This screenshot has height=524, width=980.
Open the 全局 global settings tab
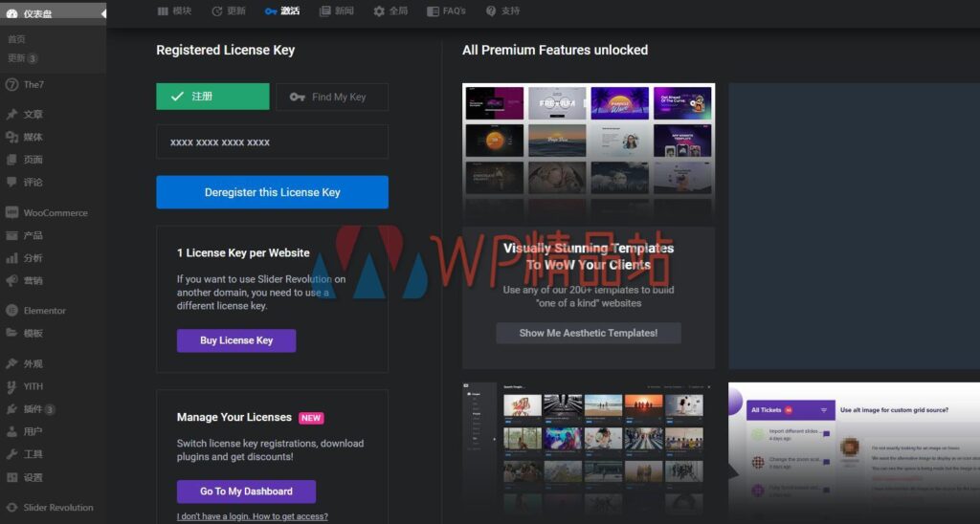pos(390,11)
